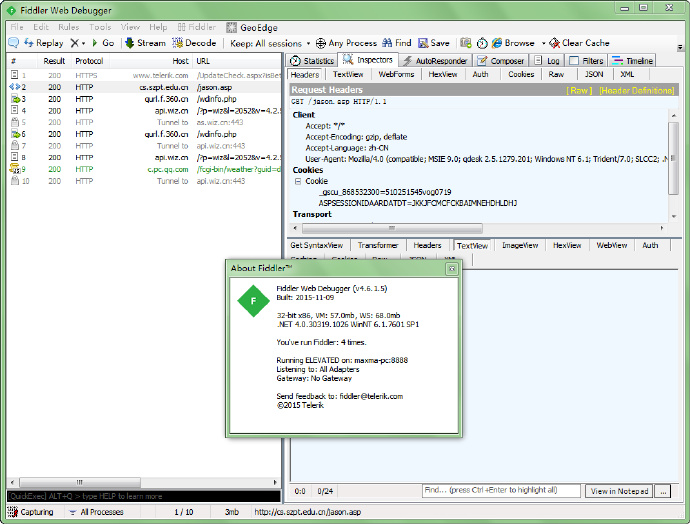Click Go to resume breakpoints
Screen dimensions: 690x524
103,43
